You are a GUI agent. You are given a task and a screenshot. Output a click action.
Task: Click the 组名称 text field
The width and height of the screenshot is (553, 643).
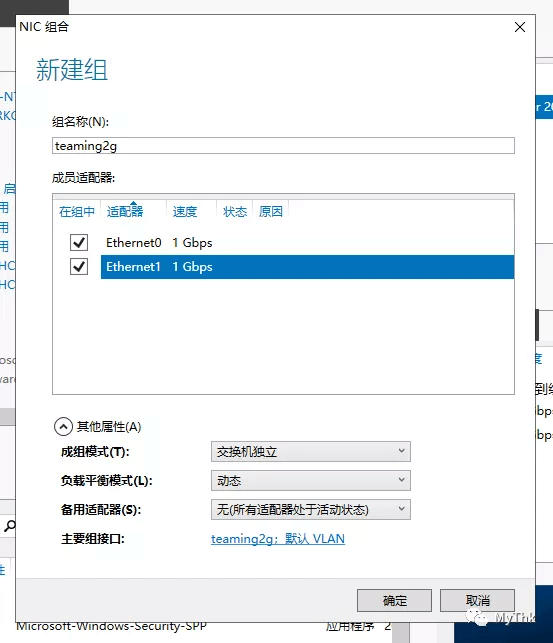(x=283, y=146)
